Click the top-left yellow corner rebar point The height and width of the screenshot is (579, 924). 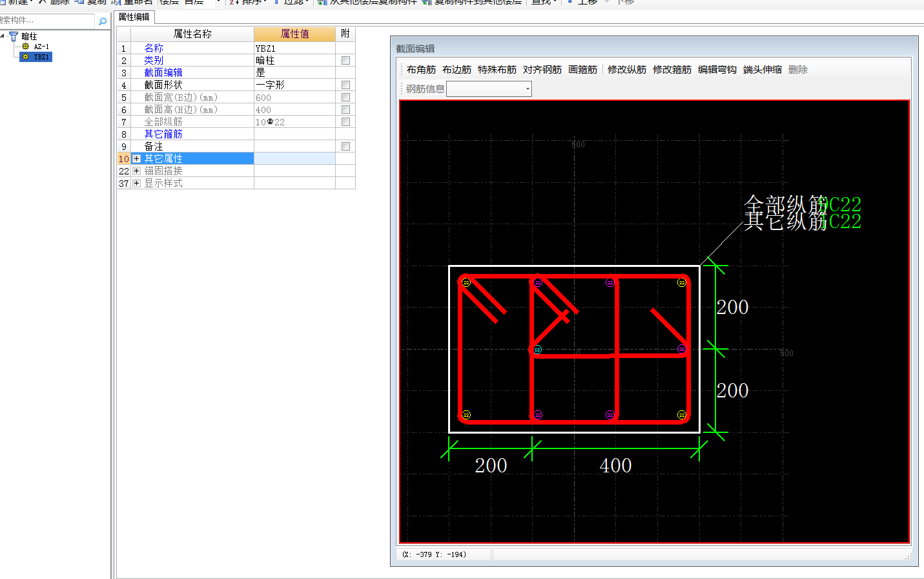click(x=466, y=282)
